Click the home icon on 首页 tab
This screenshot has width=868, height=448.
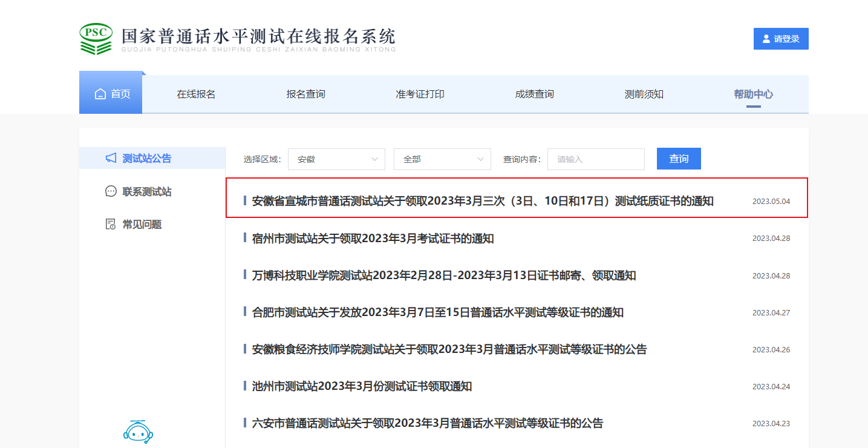click(x=100, y=94)
